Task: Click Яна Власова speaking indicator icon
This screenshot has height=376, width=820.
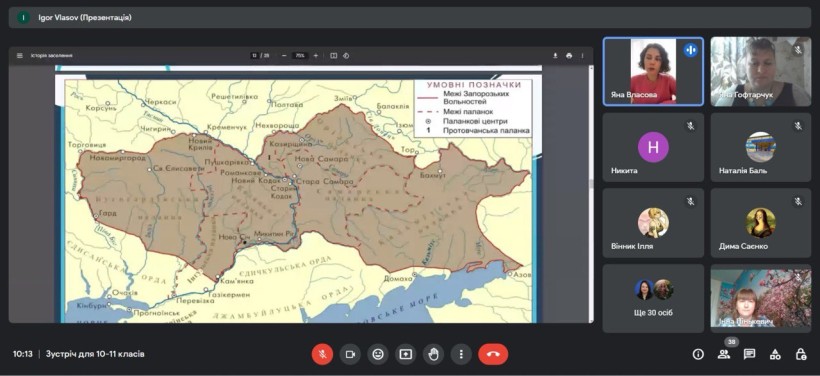Action: click(x=690, y=50)
